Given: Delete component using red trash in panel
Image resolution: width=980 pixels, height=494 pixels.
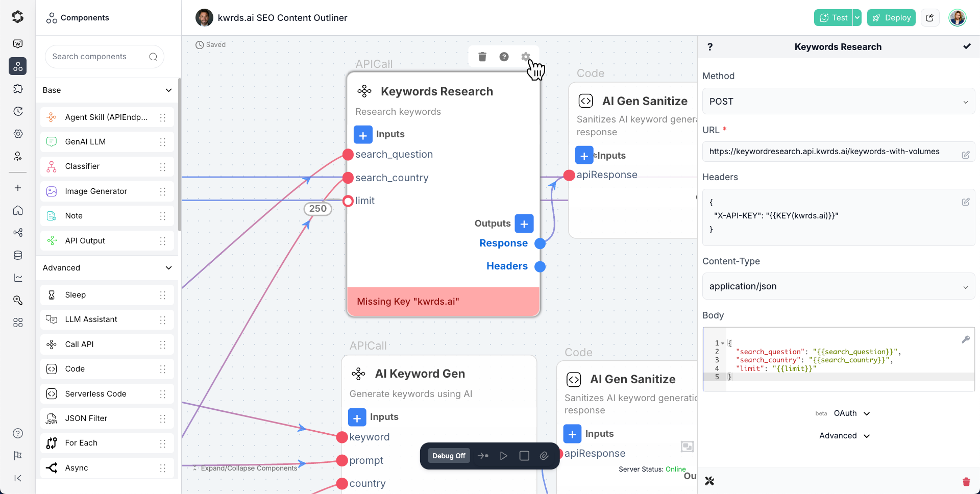Looking at the screenshot, I should coord(966,482).
